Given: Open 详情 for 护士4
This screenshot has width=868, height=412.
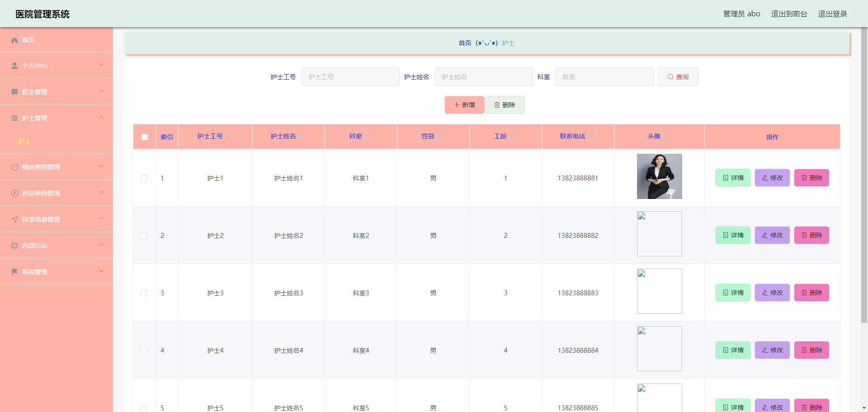Looking at the screenshot, I should coord(733,350).
